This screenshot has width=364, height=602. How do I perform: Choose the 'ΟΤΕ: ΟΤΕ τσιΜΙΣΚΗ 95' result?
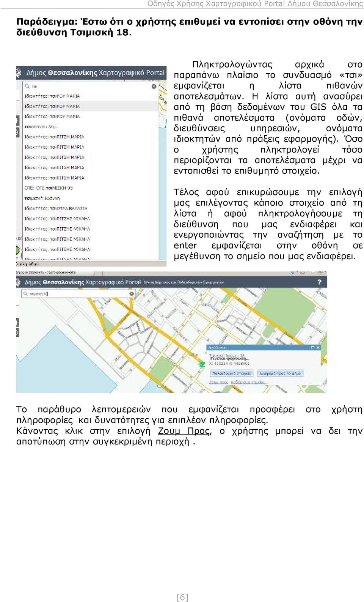[49, 188]
